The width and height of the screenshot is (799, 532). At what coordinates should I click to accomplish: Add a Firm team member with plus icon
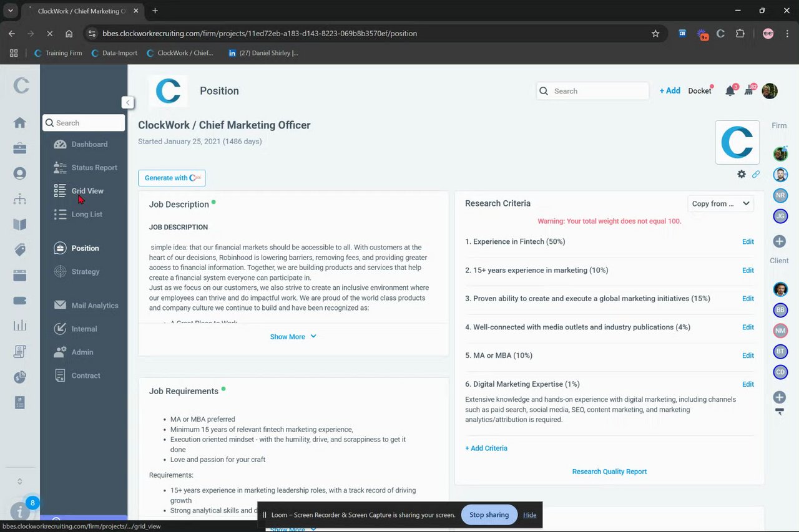[780, 241]
